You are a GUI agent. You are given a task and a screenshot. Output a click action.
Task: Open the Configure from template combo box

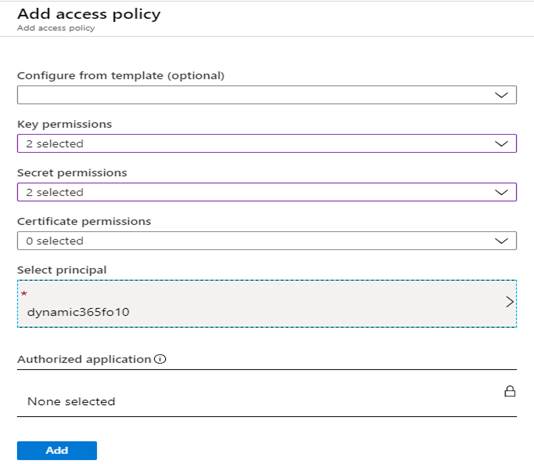pyautogui.click(x=267, y=95)
